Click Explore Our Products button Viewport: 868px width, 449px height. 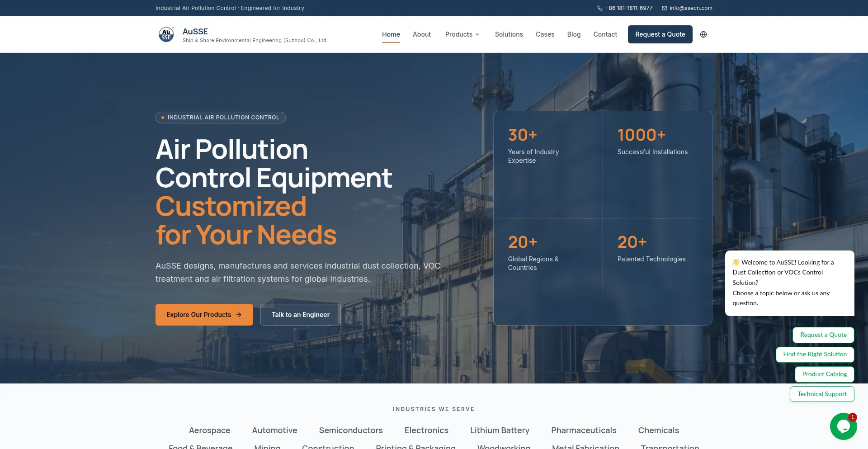click(204, 315)
